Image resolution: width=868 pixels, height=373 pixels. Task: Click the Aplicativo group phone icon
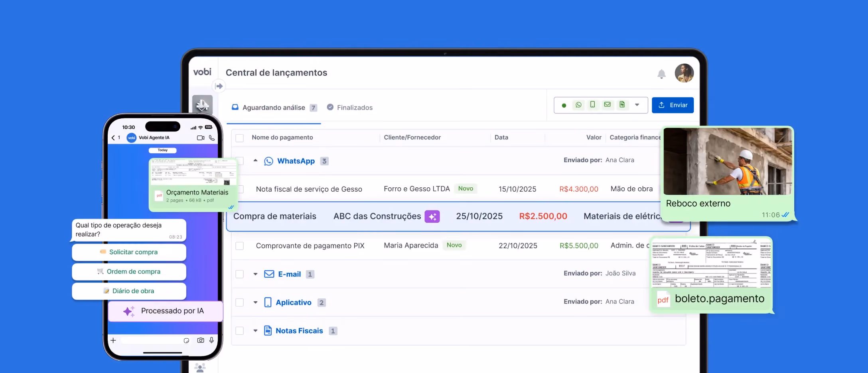(x=268, y=302)
